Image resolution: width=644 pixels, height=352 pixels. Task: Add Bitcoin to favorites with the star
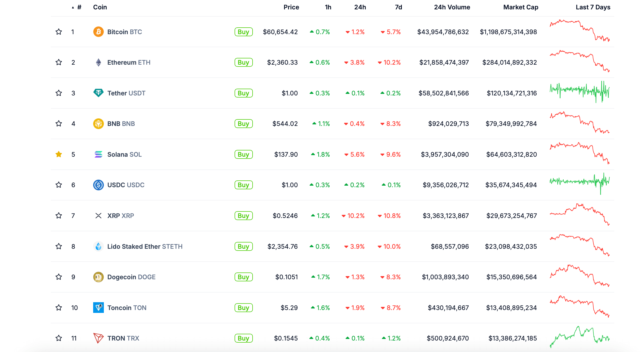(x=59, y=32)
